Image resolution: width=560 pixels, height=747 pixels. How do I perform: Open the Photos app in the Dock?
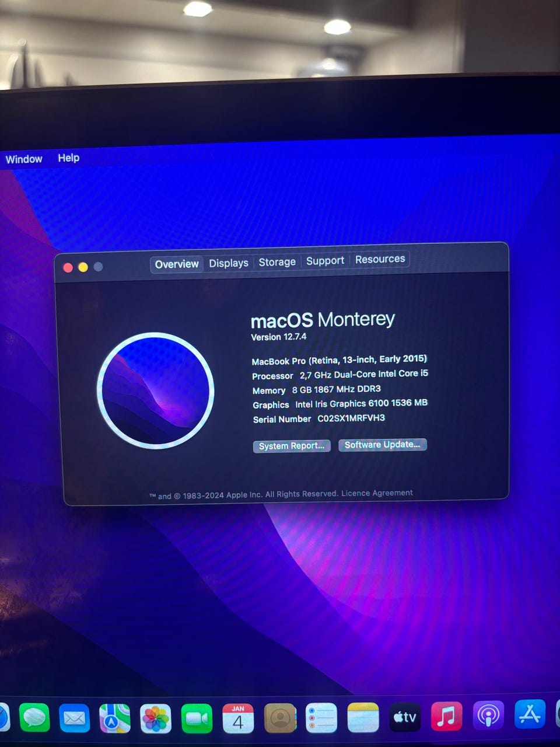[x=156, y=718]
